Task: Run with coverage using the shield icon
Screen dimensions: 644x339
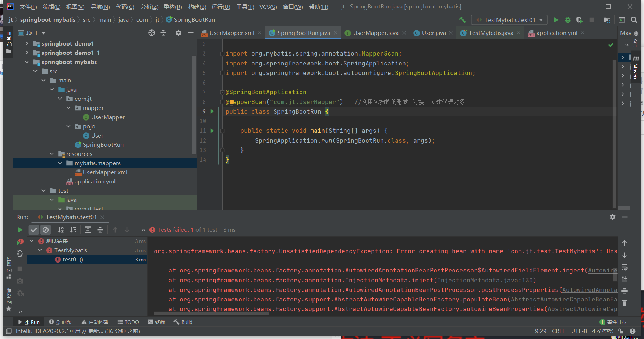Action: tap(580, 20)
